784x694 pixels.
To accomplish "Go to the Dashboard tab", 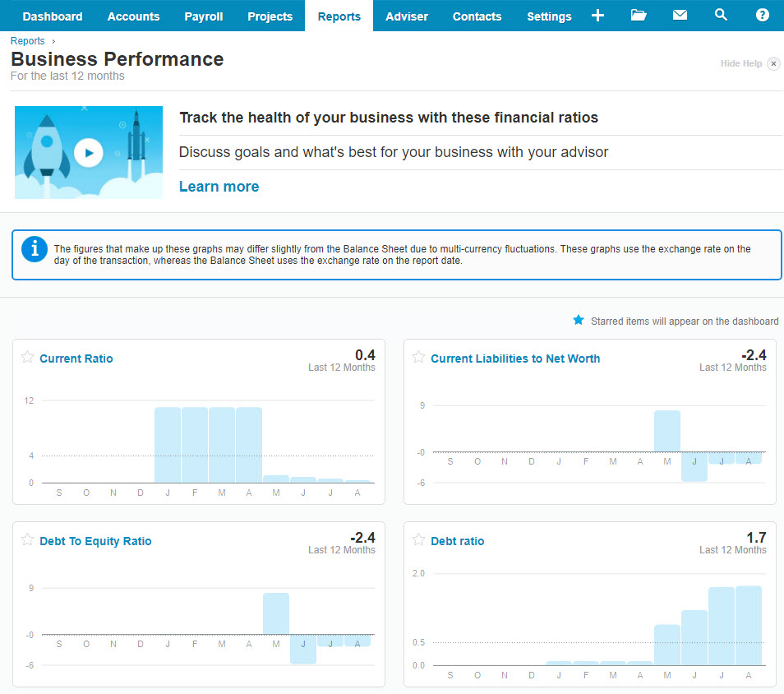I will tap(53, 16).
